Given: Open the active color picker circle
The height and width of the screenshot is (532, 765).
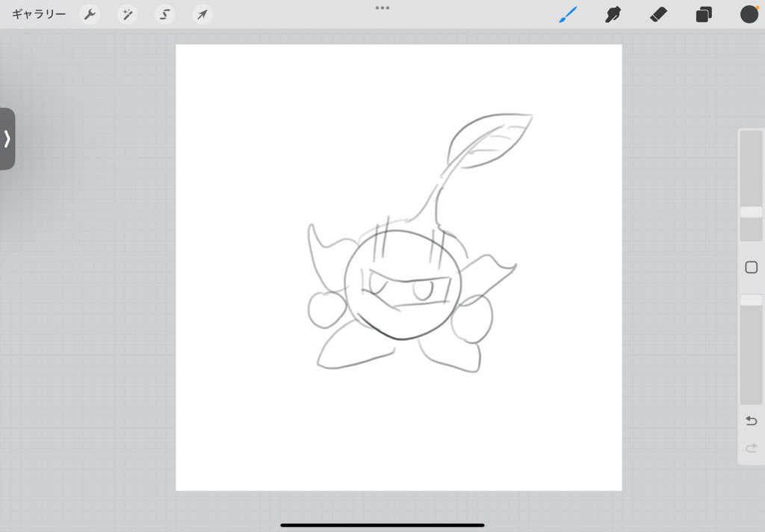Looking at the screenshot, I should [749, 14].
